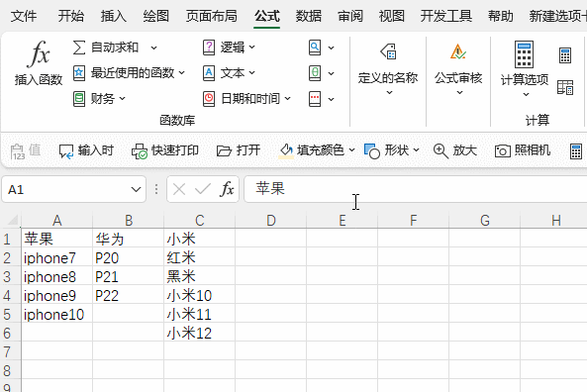The height and width of the screenshot is (392, 587).
Task: Switch to the 页面布局 tab
Action: [x=212, y=16]
